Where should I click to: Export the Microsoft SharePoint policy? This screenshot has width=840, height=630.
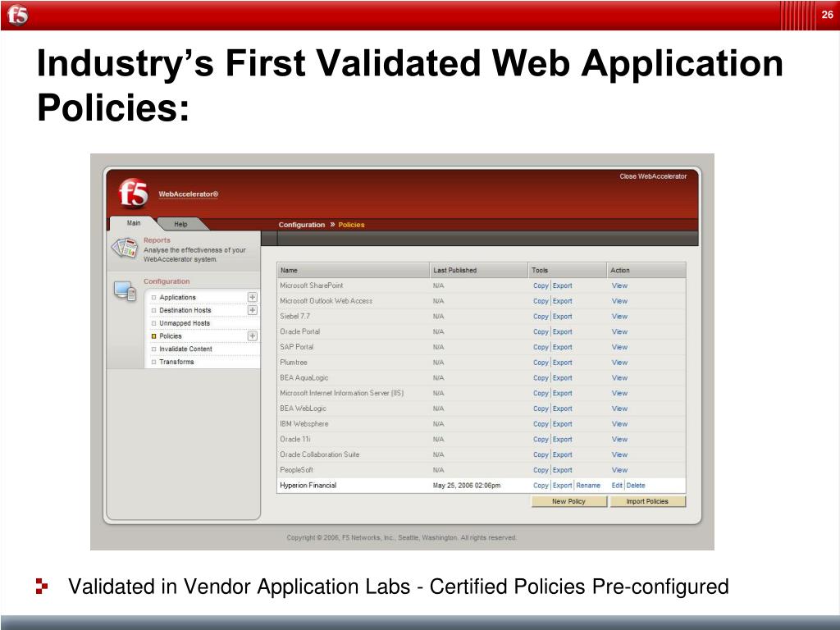[x=563, y=285]
